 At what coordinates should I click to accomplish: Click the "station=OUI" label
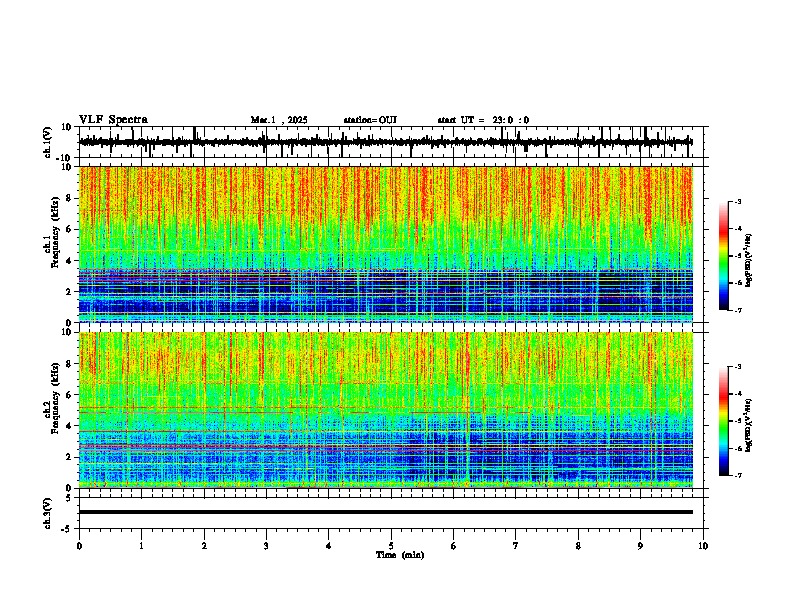pos(370,120)
